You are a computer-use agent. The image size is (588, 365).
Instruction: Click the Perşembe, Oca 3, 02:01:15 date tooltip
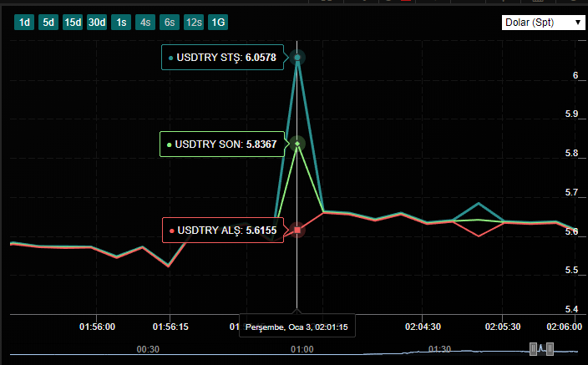297,326
